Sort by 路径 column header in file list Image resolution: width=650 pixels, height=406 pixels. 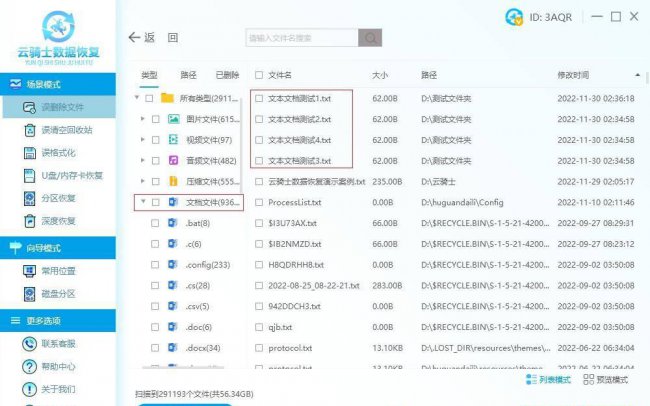[429, 75]
